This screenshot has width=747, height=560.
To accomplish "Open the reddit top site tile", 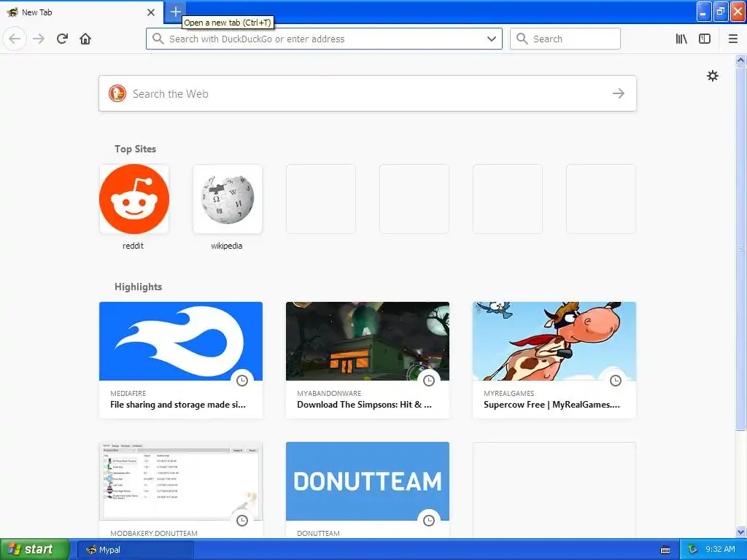I will [x=134, y=199].
